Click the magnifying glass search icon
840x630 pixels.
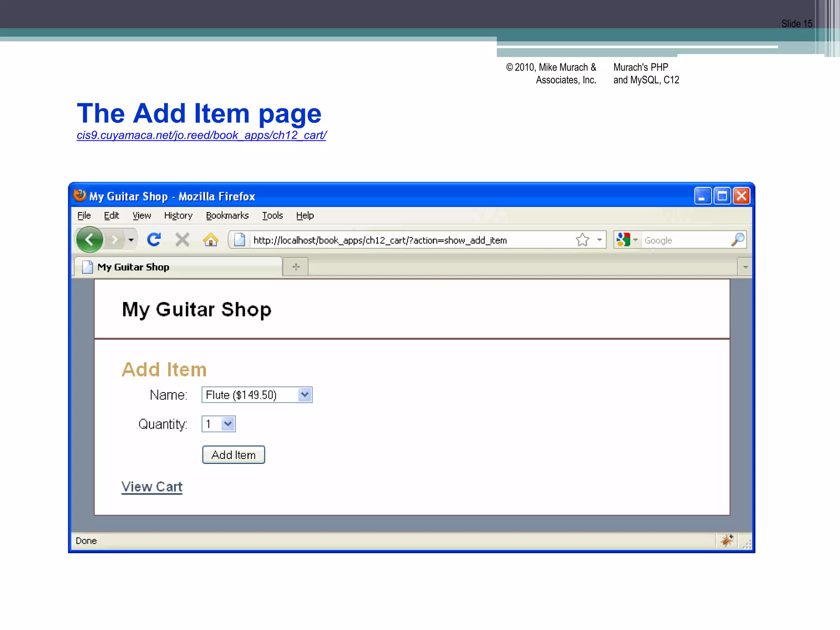(x=737, y=240)
